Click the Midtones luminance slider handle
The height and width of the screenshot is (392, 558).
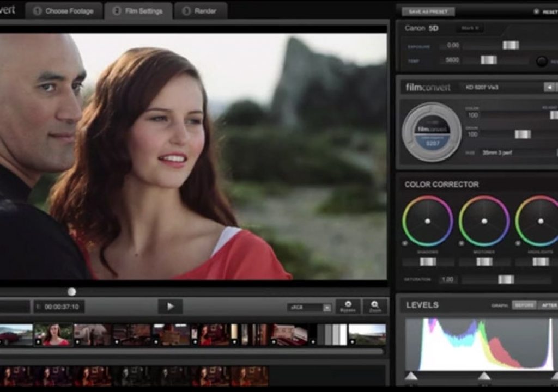coord(484,262)
